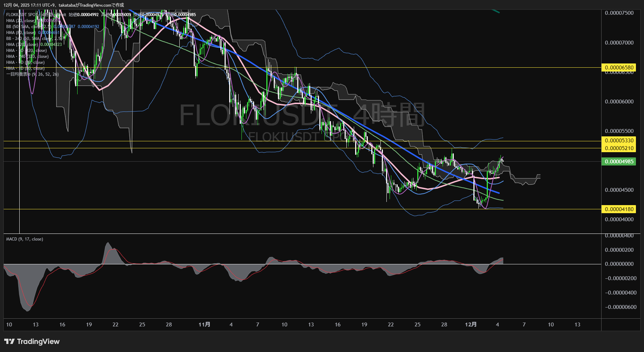This screenshot has height=352, width=644.
Task: Click the 11月 marker on the time axis
Action: coord(204,325)
